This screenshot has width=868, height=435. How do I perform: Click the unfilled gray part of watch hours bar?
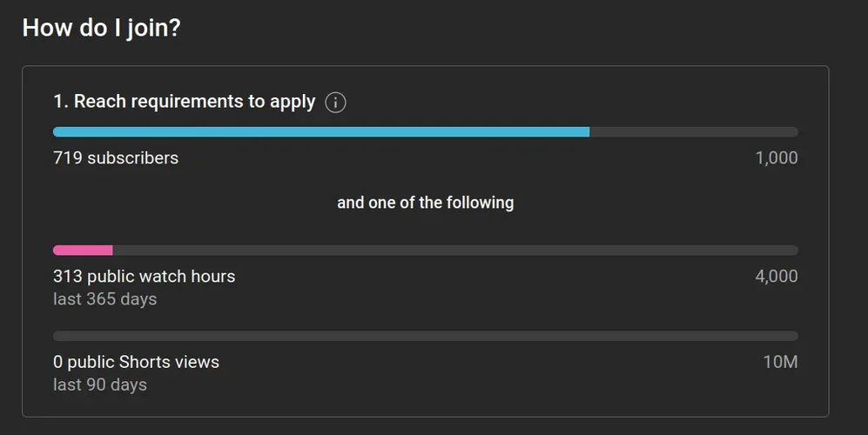coord(454,251)
